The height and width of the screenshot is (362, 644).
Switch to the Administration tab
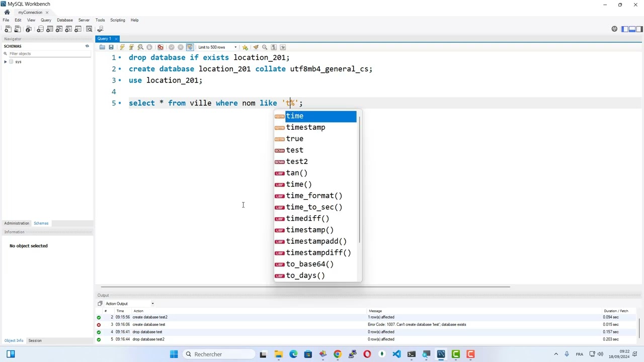17,223
